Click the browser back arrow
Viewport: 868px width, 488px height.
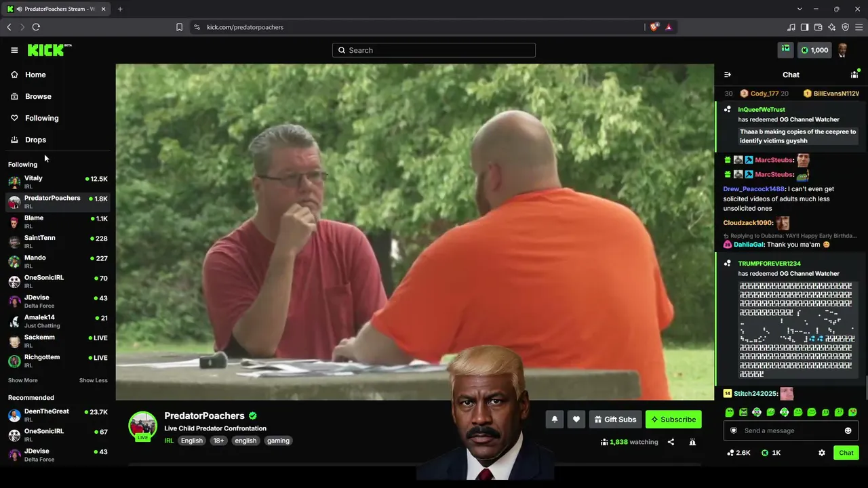click(x=9, y=27)
